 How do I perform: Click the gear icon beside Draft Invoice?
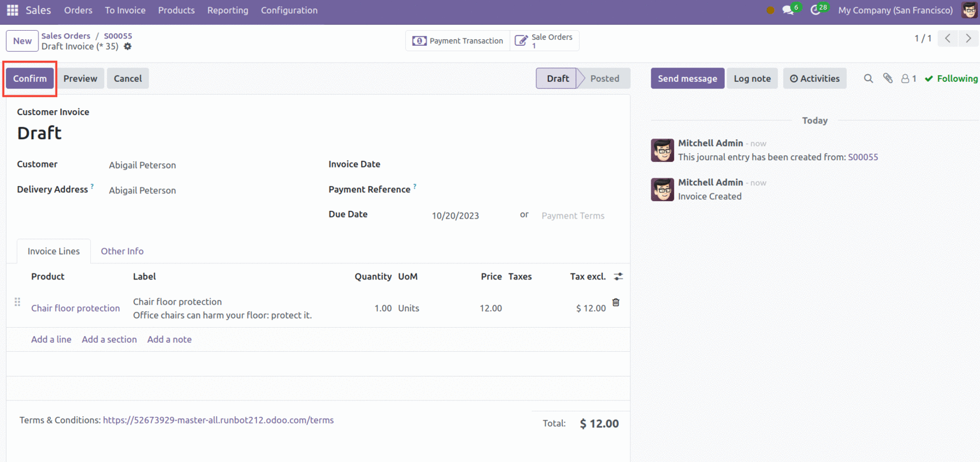click(x=128, y=46)
